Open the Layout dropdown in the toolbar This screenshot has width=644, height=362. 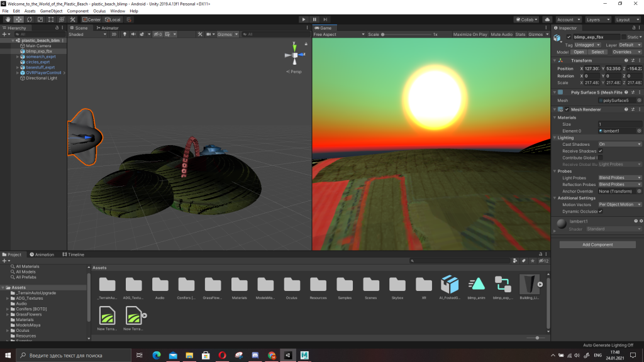click(x=627, y=19)
